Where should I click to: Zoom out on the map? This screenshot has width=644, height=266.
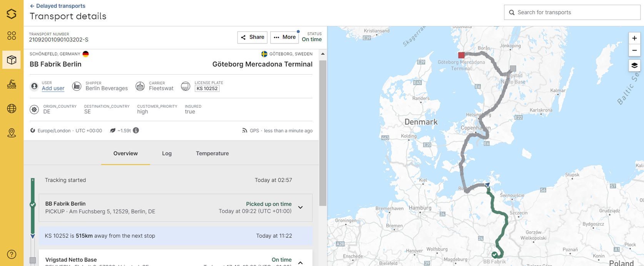(x=634, y=50)
